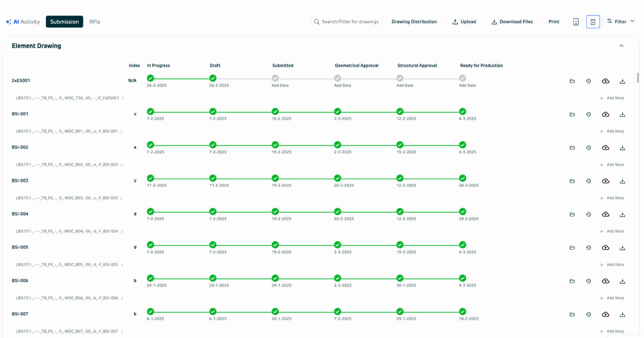The height and width of the screenshot is (338, 644).
Task: Toggle Submitted status check for BSI-002
Action: pos(275,145)
